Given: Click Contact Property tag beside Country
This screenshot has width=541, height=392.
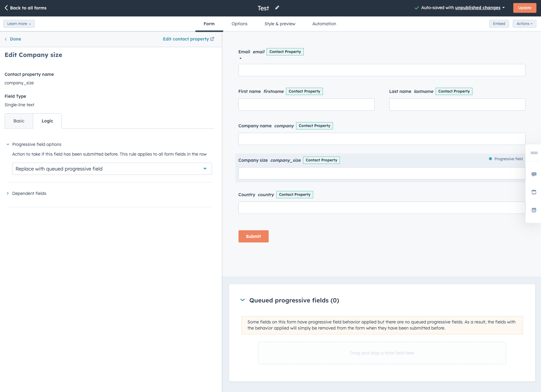Looking at the screenshot, I should pos(295,195).
